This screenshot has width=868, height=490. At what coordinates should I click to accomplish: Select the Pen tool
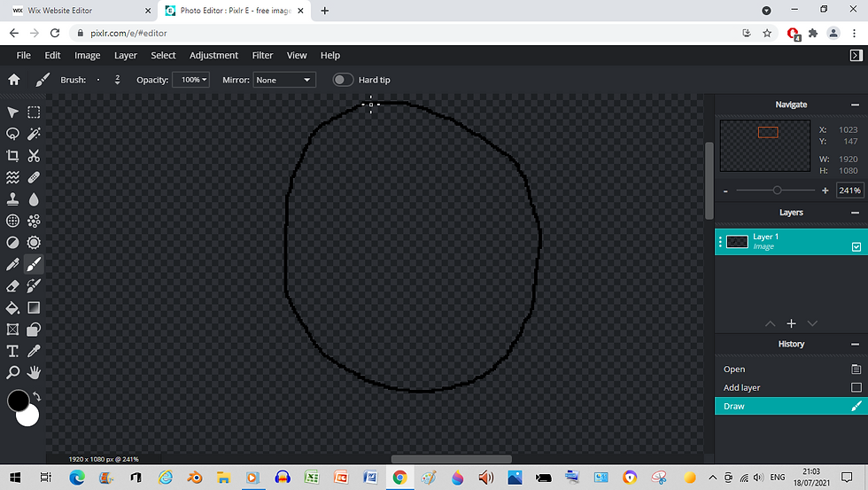[12, 264]
